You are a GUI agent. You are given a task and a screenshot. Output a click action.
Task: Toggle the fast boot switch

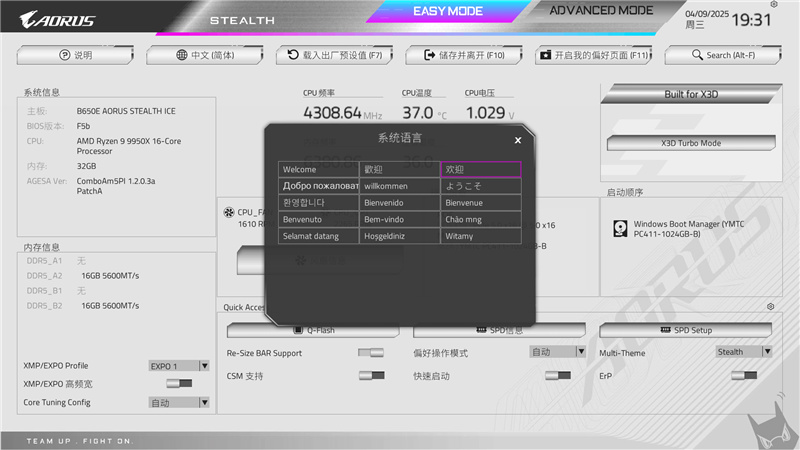[x=558, y=376]
